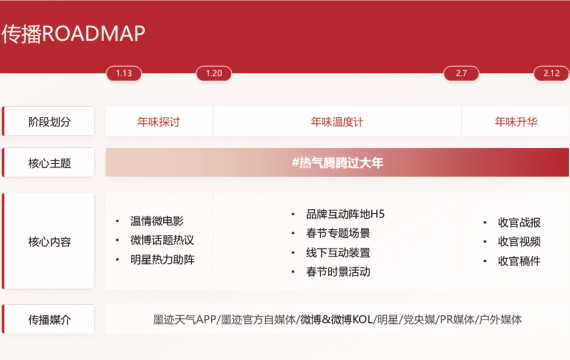Click the 收官稿件 bullet text
Viewport: 570px width, 360px height.
click(x=519, y=261)
